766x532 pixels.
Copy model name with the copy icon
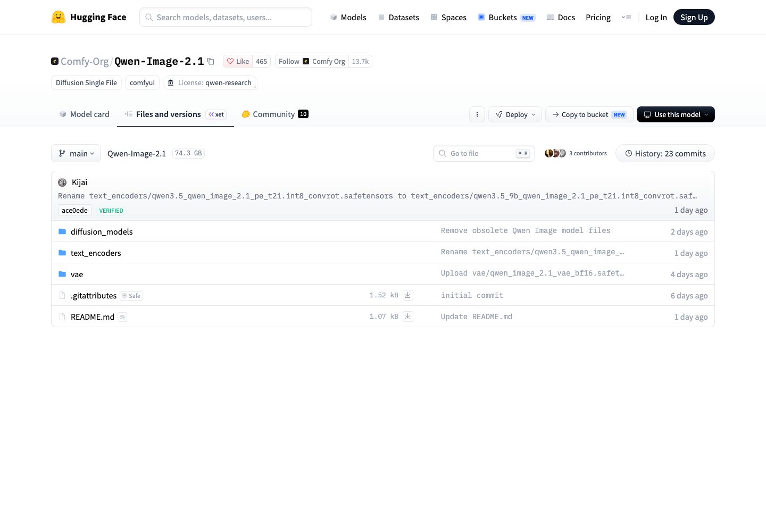tap(211, 61)
